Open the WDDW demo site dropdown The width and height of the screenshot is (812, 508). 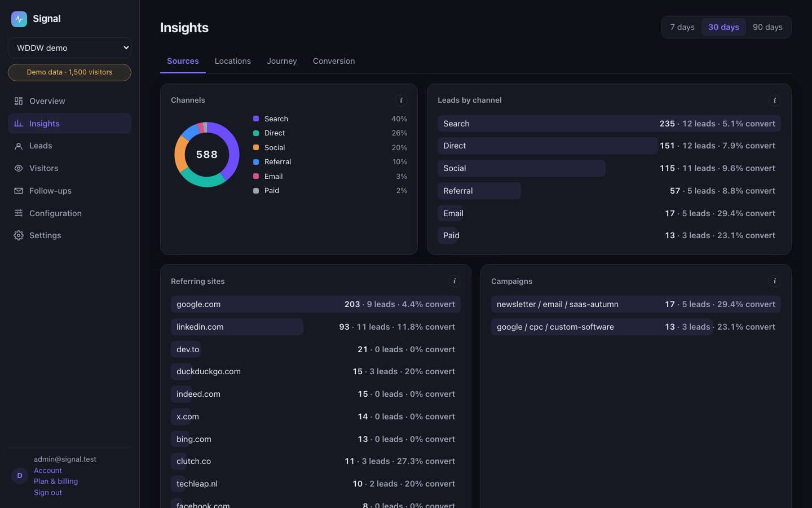pos(69,48)
